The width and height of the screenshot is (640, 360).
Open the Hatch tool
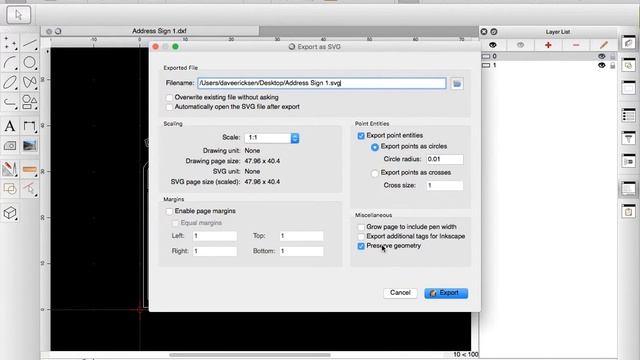(x=10, y=146)
